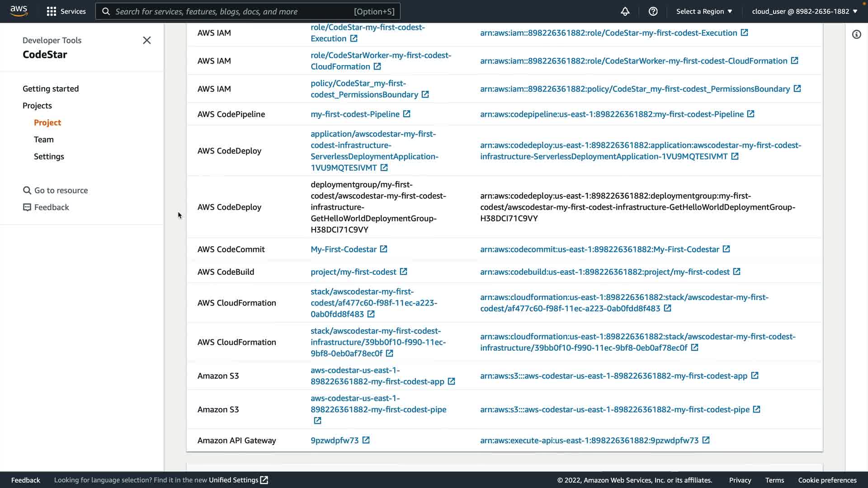
Task: Open the cloud_user account dropdown
Action: click(804, 11)
